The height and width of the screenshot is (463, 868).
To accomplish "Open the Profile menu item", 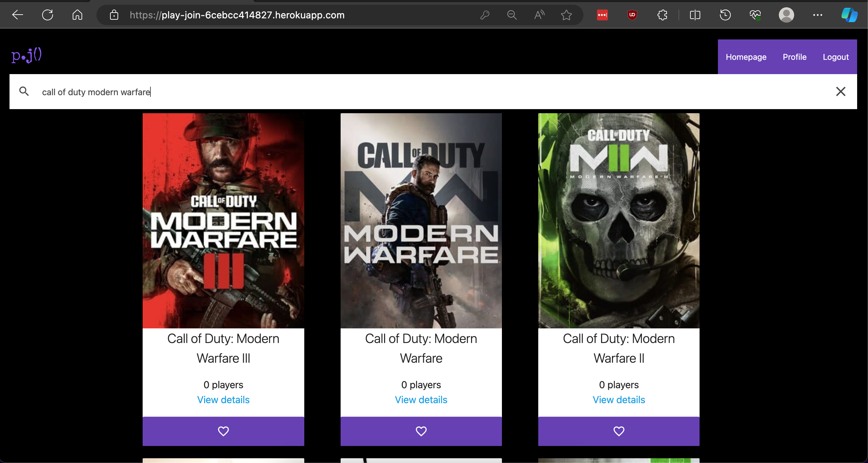I will [795, 56].
